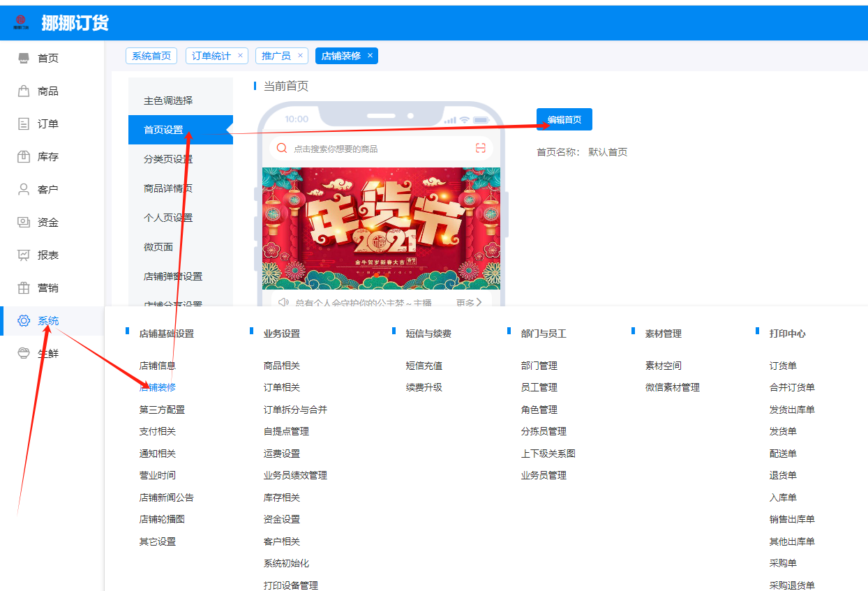
Task: Open the 库存 inventory box icon
Action: click(x=24, y=156)
